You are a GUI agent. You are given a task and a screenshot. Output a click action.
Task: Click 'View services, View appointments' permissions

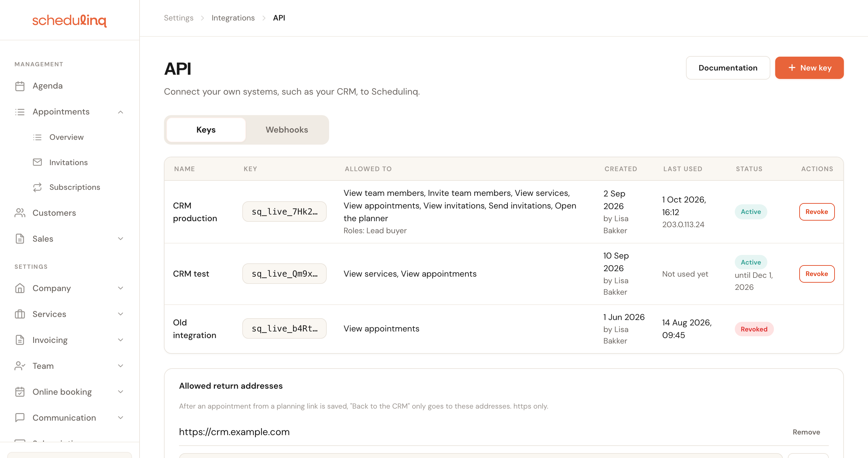click(410, 274)
